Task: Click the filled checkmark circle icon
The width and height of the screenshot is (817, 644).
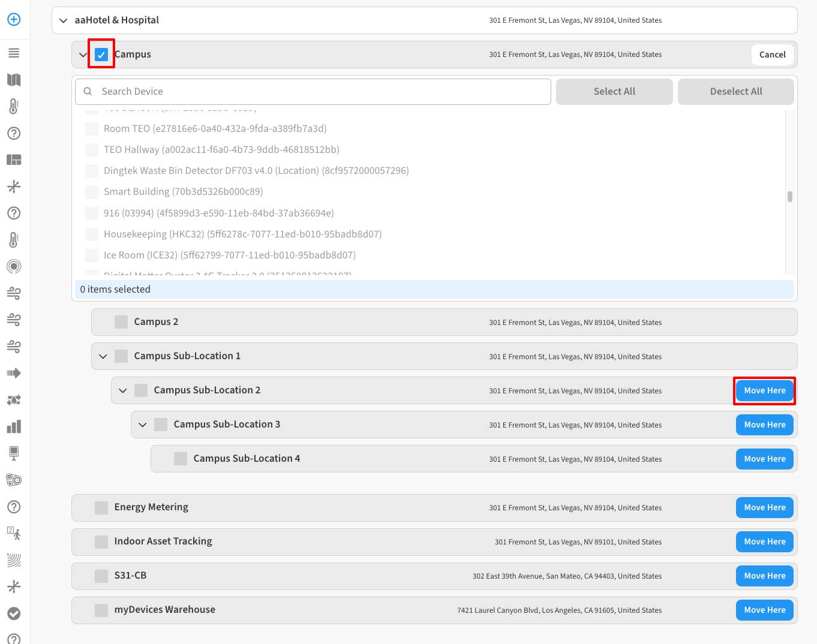Action: point(14,613)
